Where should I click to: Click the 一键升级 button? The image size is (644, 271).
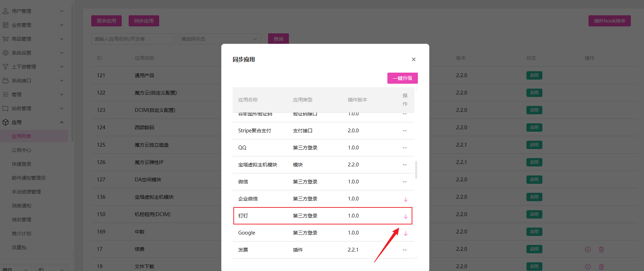point(402,78)
